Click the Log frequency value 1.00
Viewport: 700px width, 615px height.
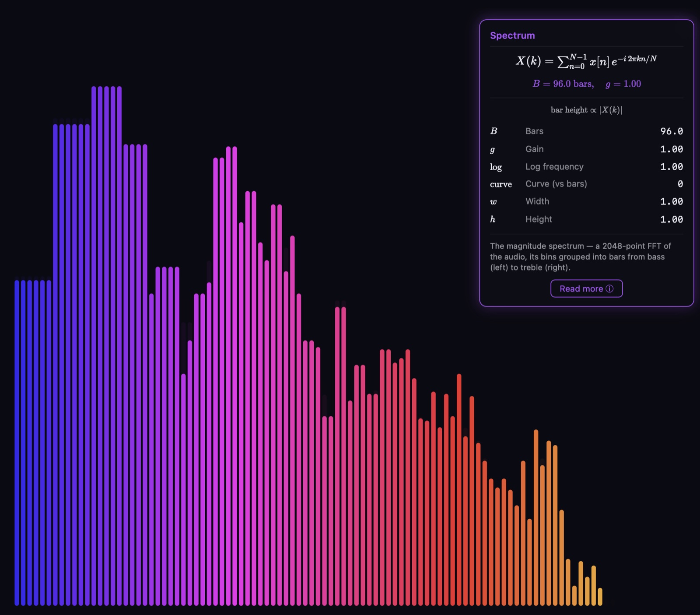672,167
